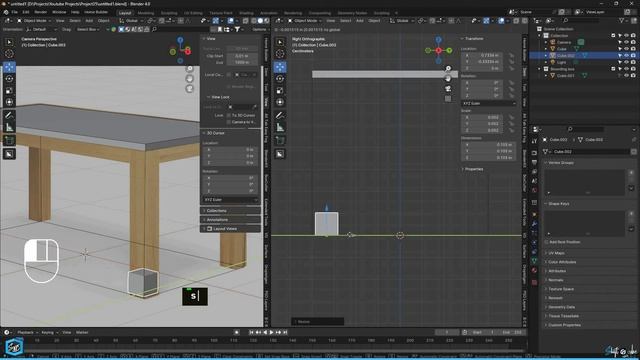Open Select Box drag option
The image size is (640, 360).
click(x=88, y=29)
